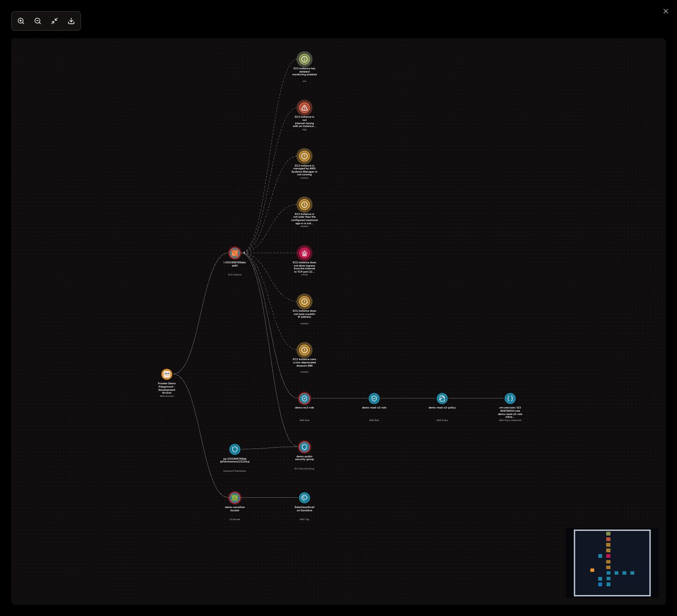
Task: Click the 'demo-ec2-role' label text
Action: point(305,408)
